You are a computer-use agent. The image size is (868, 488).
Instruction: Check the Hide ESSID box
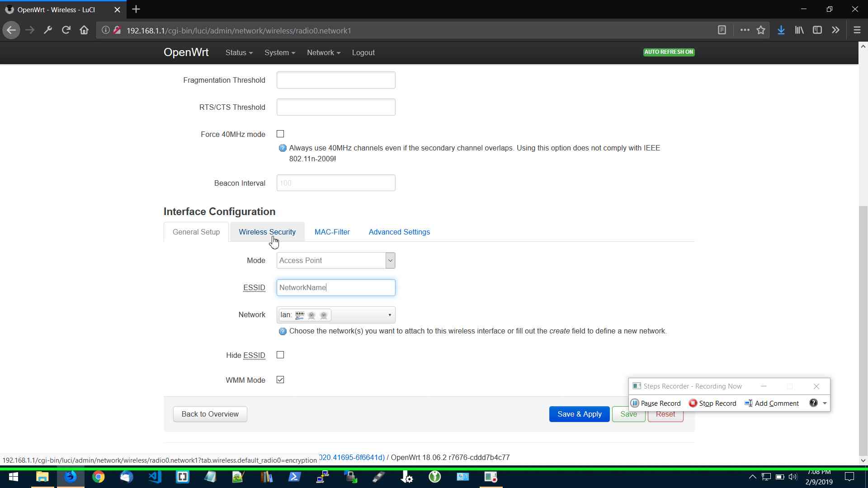[280, 355]
